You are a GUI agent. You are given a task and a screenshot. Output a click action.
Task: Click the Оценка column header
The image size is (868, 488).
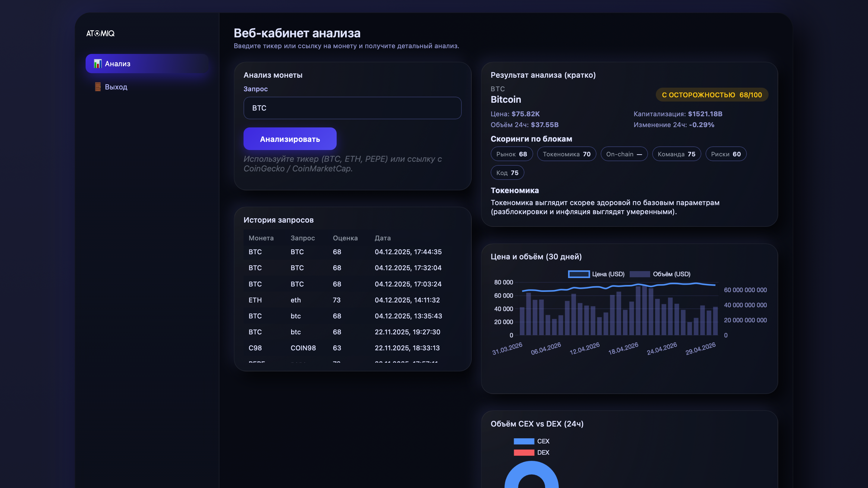coord(345,238)
